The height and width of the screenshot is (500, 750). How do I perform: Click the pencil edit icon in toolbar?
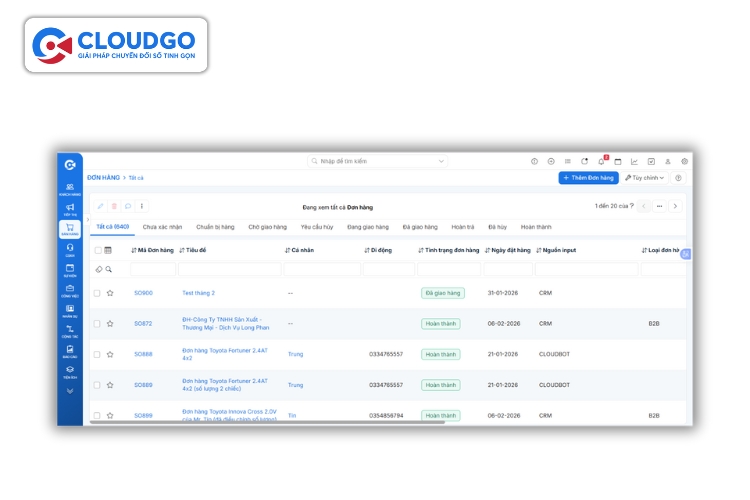coord(100,206)
